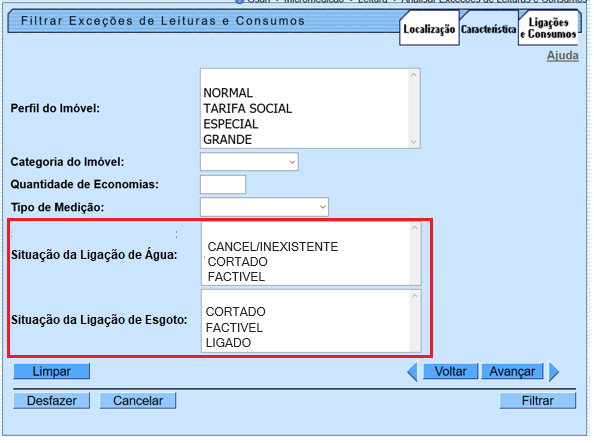Switch to the Localização tab

point(429,29)
